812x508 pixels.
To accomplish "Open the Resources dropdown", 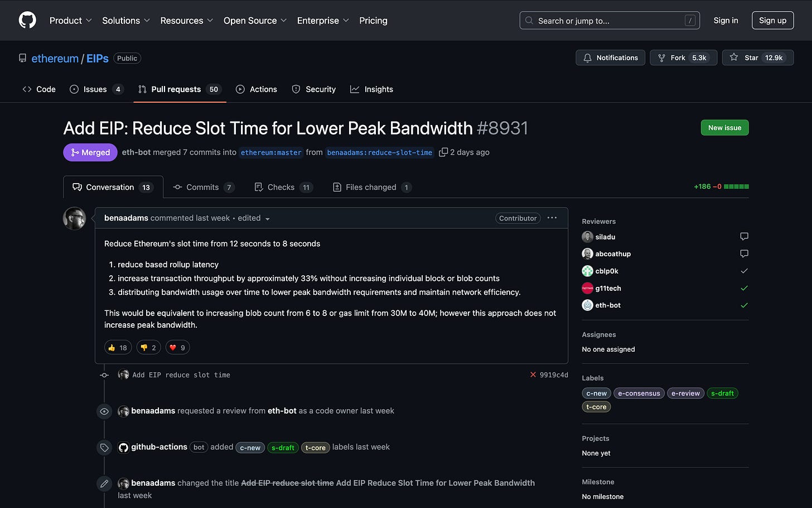I will click(x=187, y=21).
